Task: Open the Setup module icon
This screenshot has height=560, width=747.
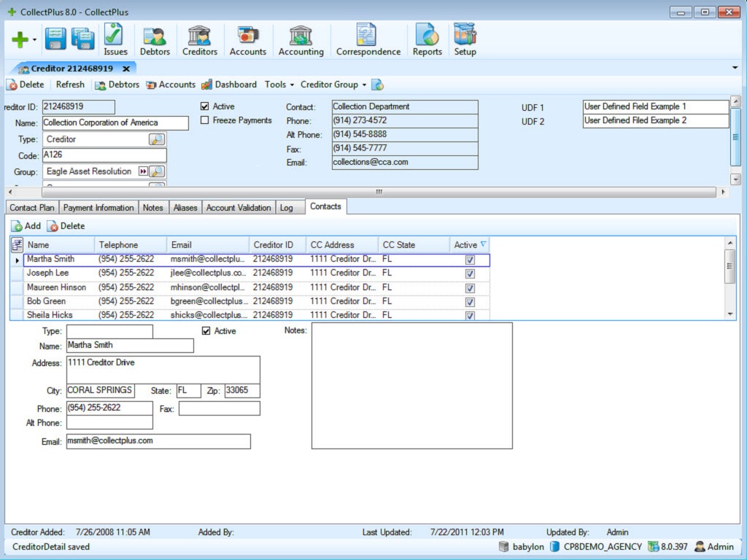Action: pos(465,40)
